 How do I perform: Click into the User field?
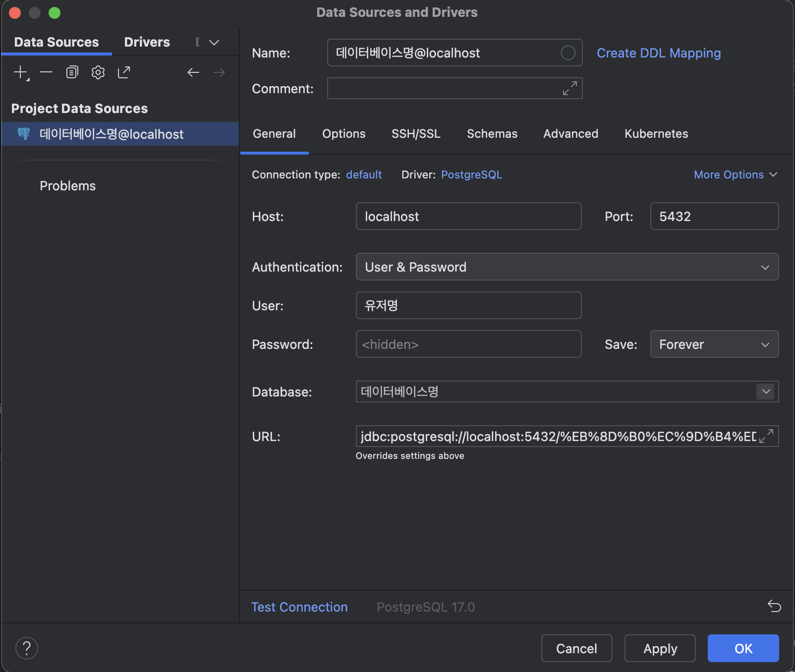[x=468, y=305]
